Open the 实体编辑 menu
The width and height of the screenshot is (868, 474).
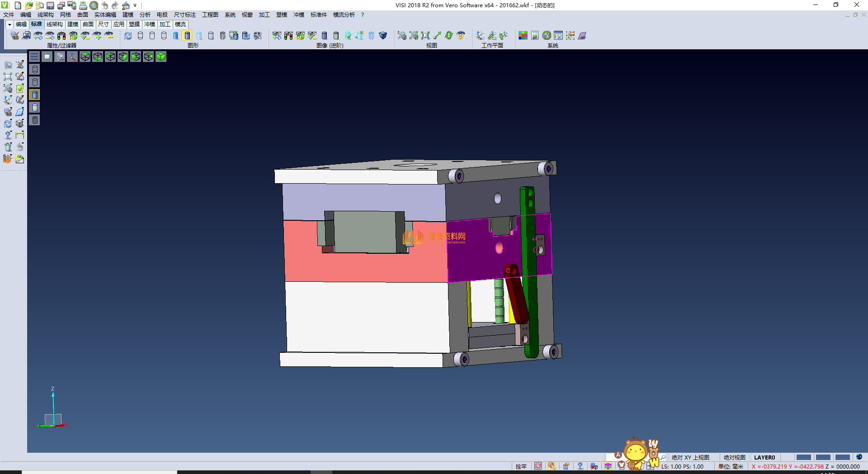[105, 15]
